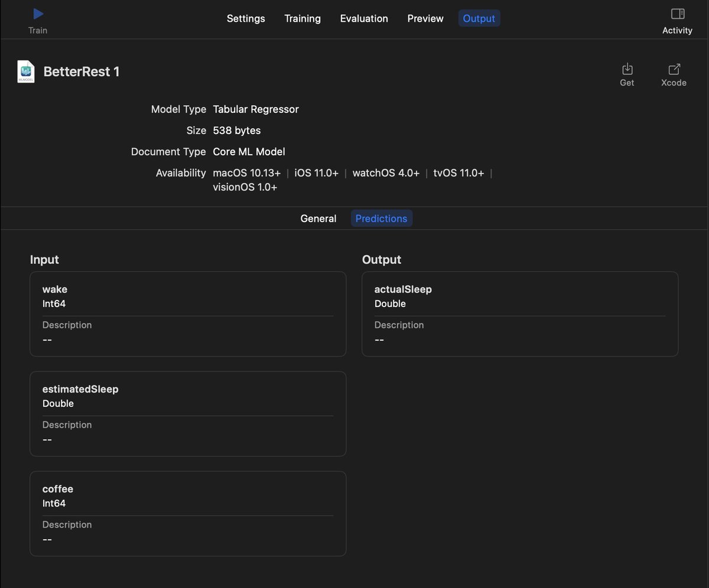Image resolution: width=709 pixels, height=588 pixels.
Task: Select the estimatedSleep input feature name
Action: pos(80,389)
